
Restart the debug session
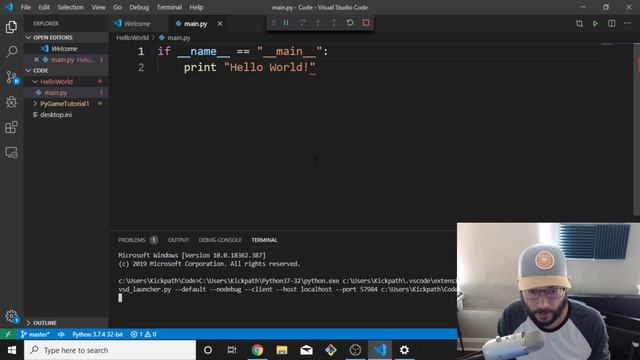coord(350,23)
